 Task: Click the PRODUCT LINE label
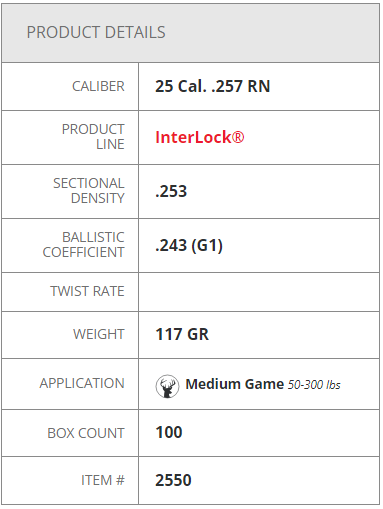click(93, 137)
